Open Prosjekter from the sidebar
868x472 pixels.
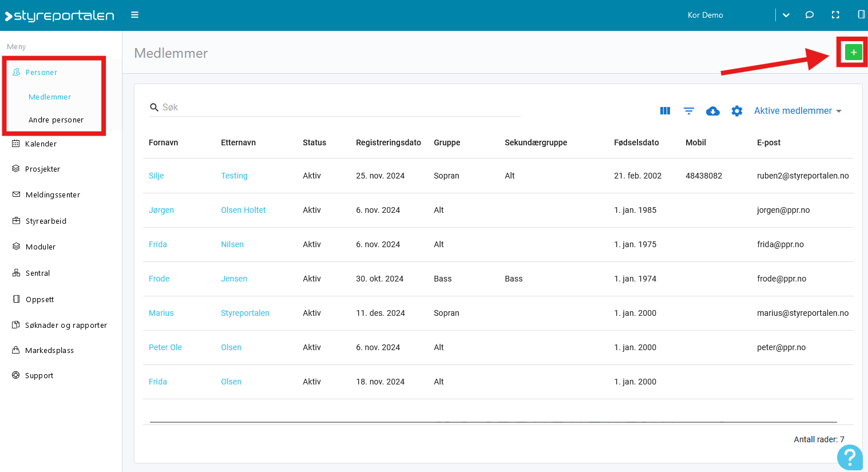[x=42, y=169]
